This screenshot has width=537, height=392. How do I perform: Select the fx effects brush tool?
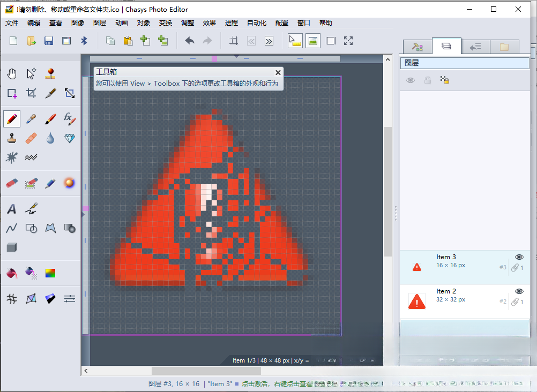click(70, 119)
